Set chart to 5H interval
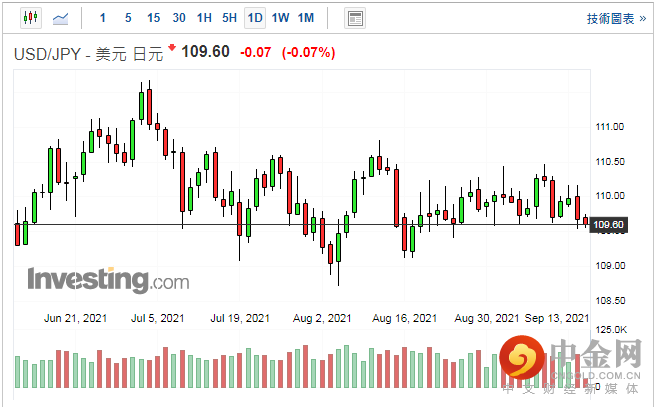Screen dimensions: 656x407 (230, 18)
